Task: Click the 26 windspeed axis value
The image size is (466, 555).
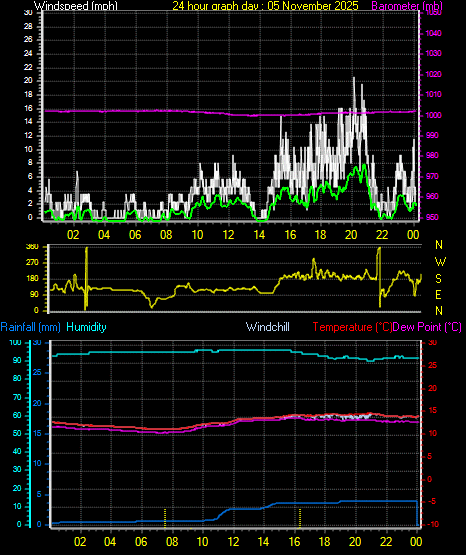Action: [28, 39]
